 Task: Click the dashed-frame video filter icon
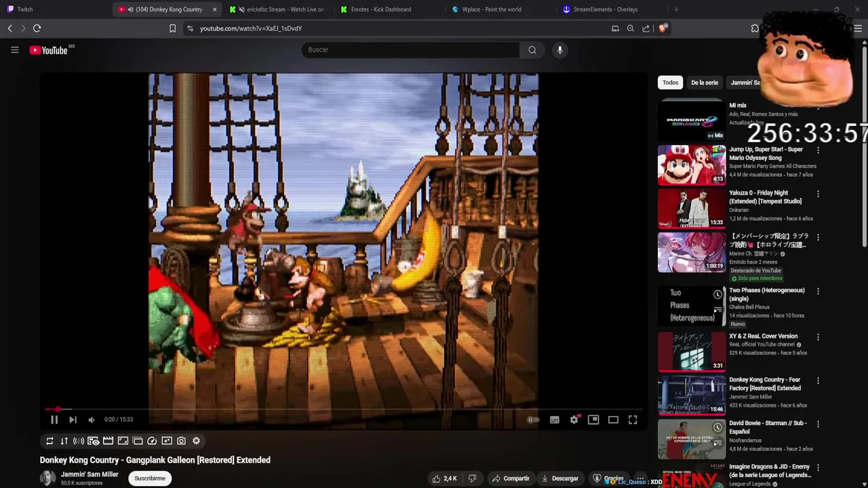point(138,441)
